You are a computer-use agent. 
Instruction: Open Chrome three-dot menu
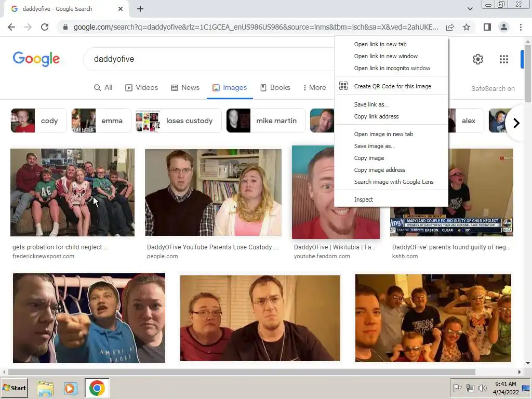tap(521, 27)
